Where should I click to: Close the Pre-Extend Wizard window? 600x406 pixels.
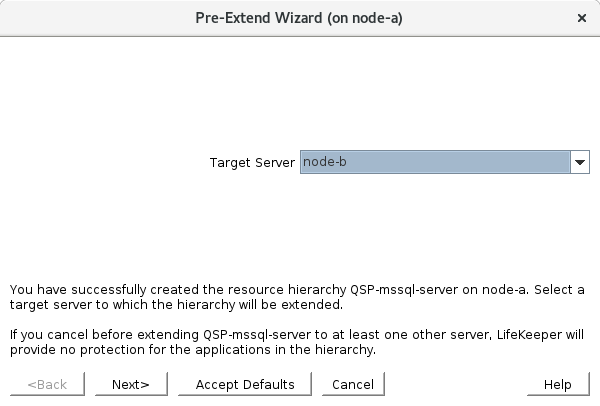click(x=582, y=17)
